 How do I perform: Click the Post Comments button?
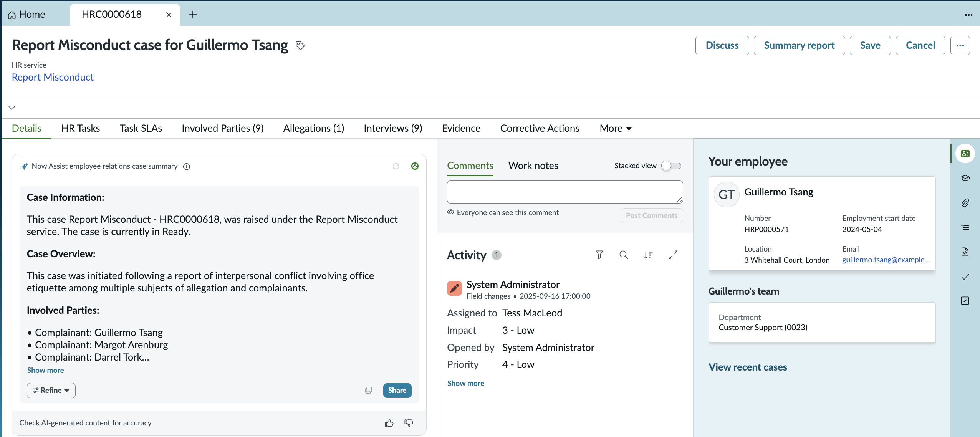[x=651, y=215]
